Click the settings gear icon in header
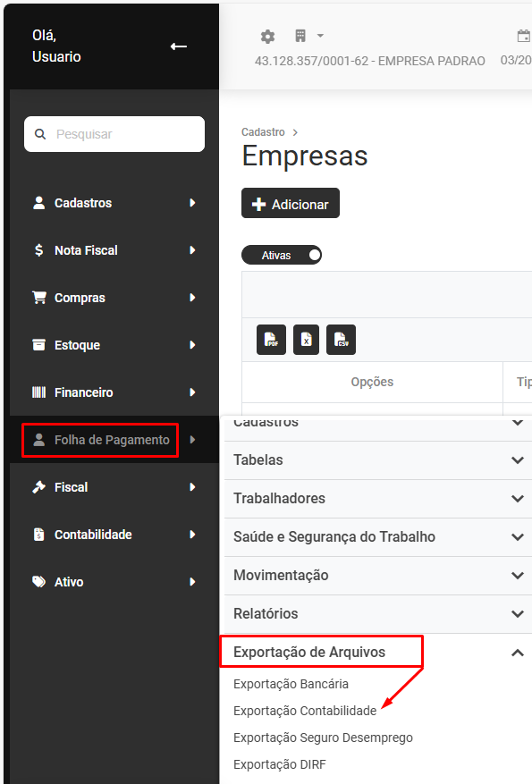Viewport: 532px width, 784px height. tap(268, 36)
